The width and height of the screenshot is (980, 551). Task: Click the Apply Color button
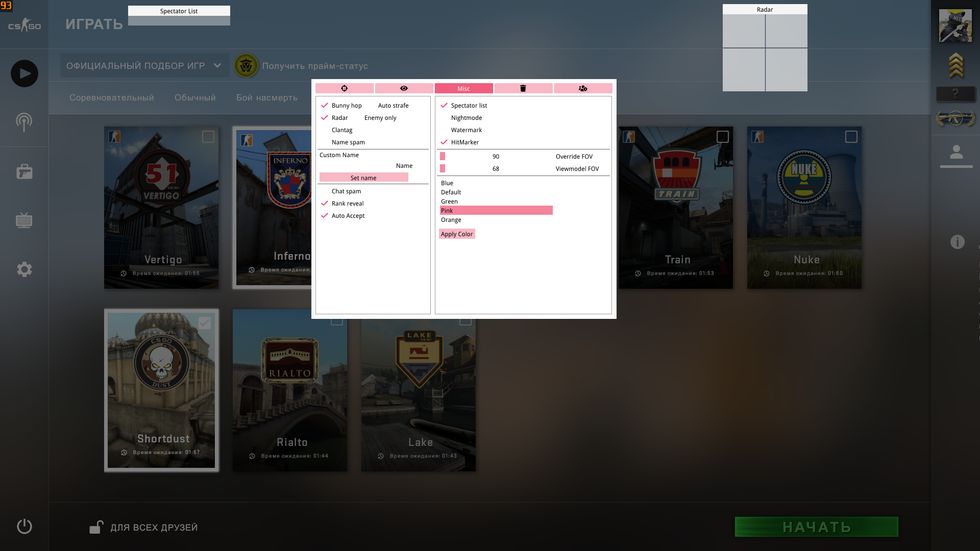[457, 234]
